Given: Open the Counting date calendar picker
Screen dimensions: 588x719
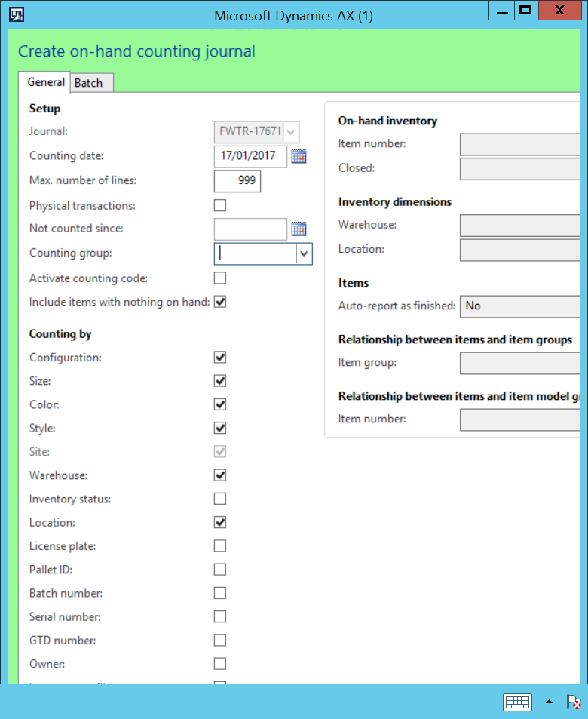Looking at the screenshot, I should click(299, 156).
